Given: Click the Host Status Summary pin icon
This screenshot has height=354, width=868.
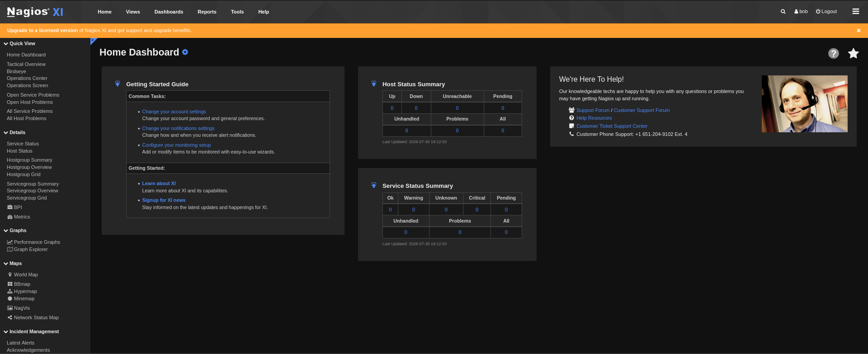Looking at the screenshot, I should click(374, 84).
